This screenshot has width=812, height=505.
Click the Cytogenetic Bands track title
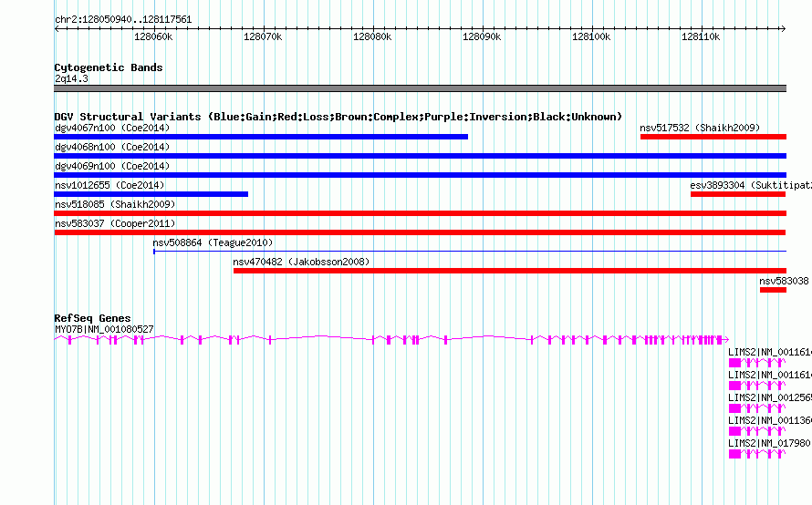(x=109, y=67)
